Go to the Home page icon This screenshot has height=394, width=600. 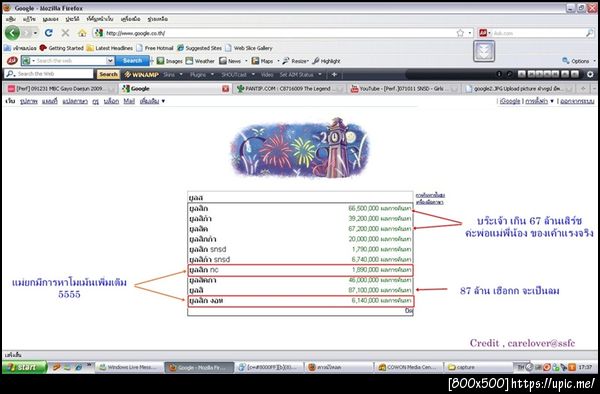(82, 33)
